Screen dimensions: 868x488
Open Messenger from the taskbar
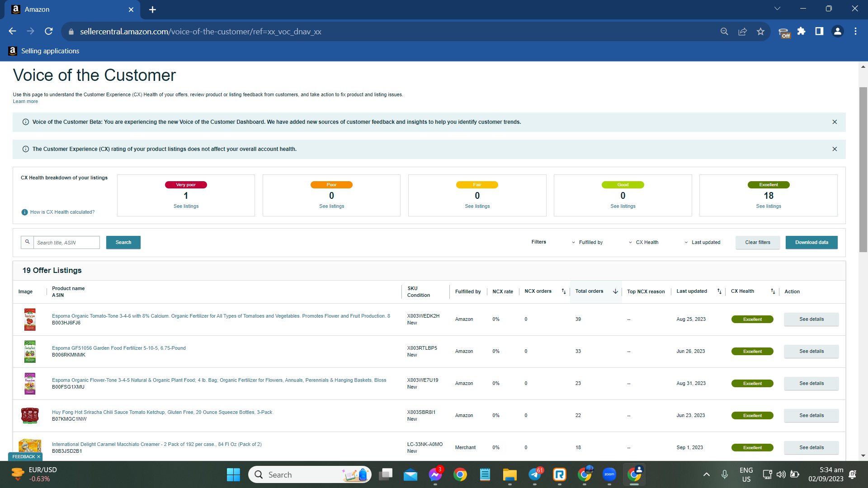pos(435,474)
